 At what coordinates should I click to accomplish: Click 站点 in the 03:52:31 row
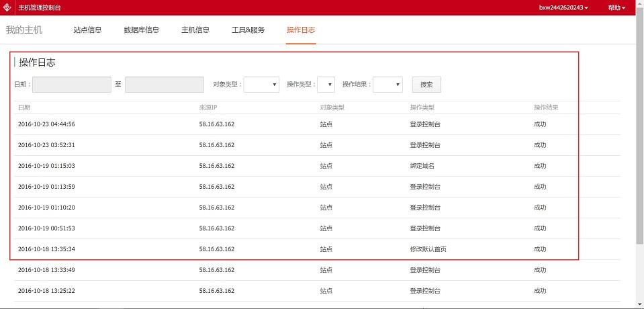coord(326,145)
